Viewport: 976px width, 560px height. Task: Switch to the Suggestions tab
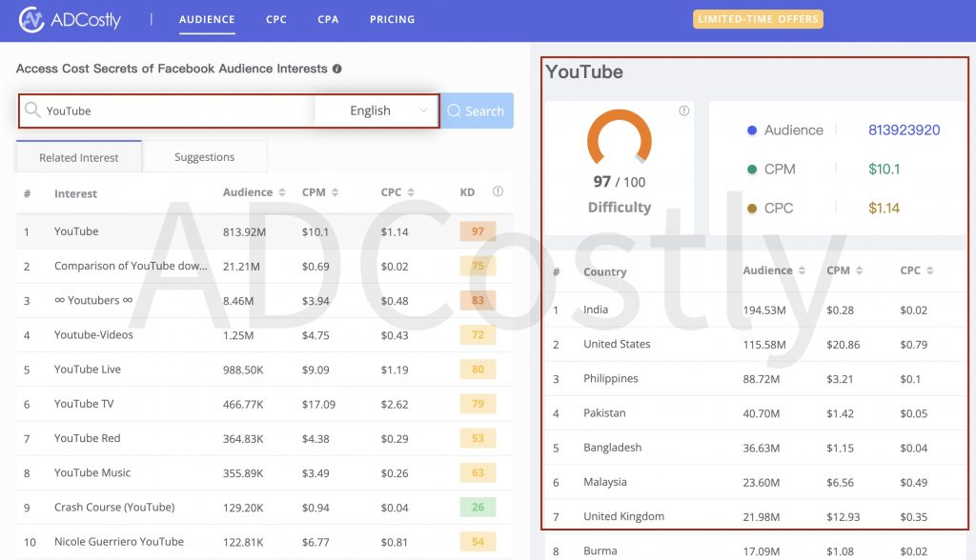(205, 157)
